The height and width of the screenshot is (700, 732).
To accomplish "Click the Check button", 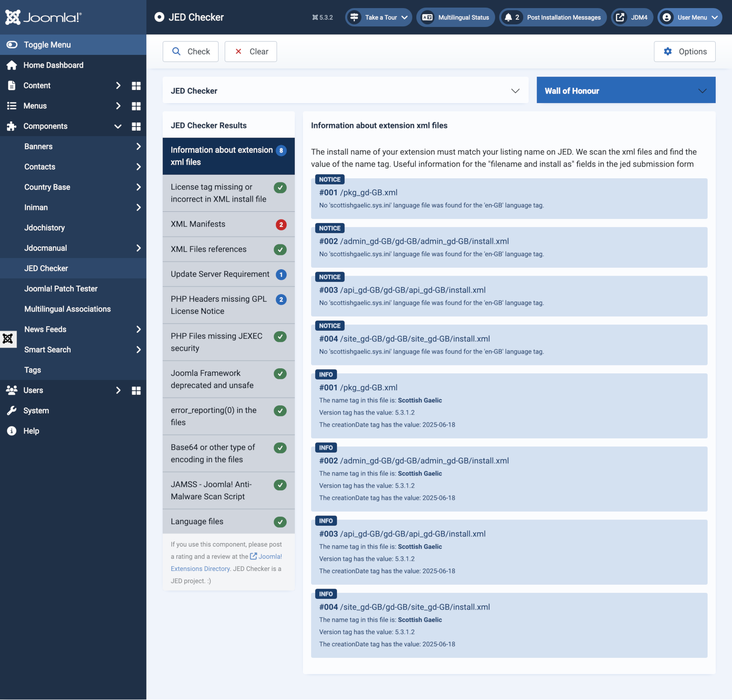I will pyautogui.click(x=191, y=51).
